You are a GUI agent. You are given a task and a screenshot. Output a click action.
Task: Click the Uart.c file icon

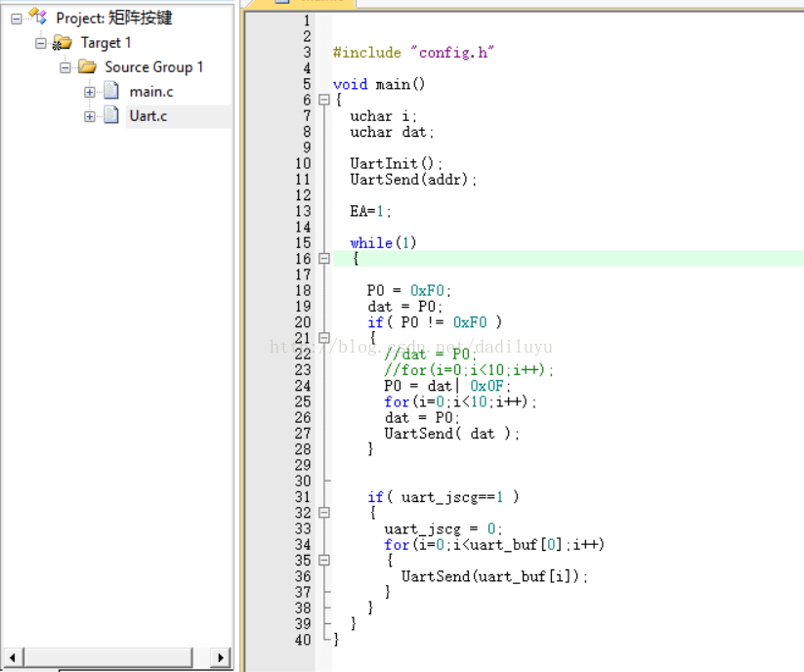pos(111,115)
